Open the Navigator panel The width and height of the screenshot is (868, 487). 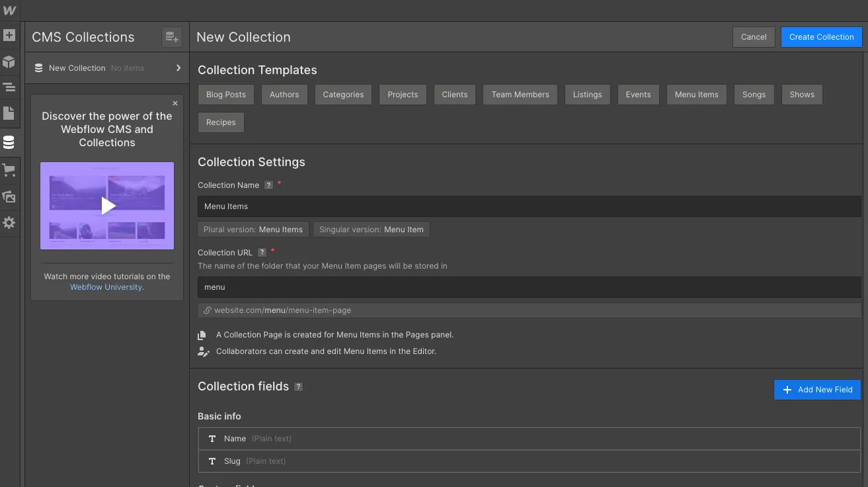[x=9, y=87]
